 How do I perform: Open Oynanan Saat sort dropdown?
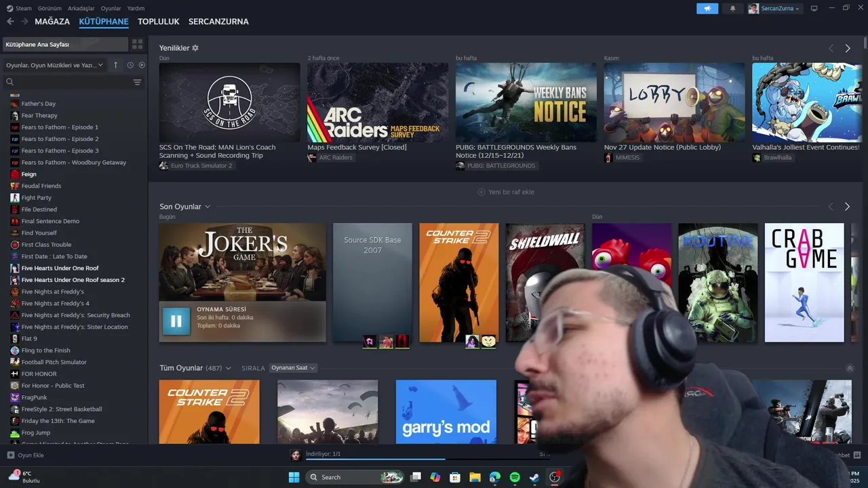pyautogui.click(x=293, y=368)
